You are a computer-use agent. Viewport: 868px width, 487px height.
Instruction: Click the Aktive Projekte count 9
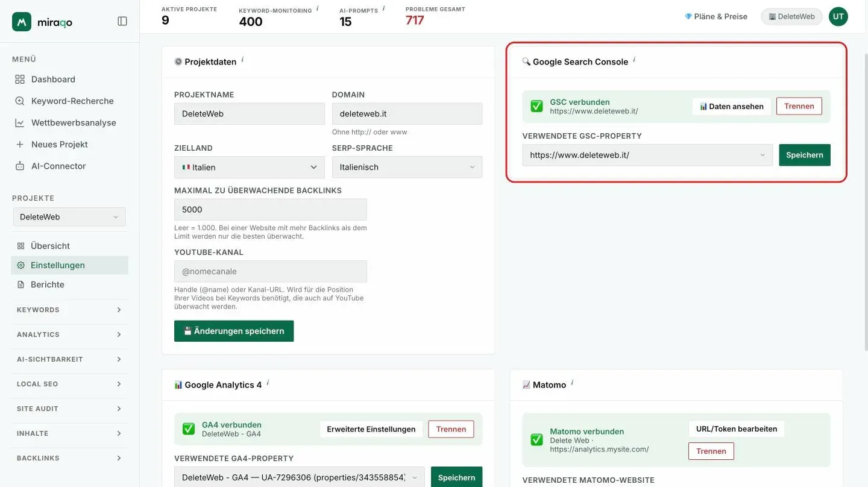click(x=165, y=20)
